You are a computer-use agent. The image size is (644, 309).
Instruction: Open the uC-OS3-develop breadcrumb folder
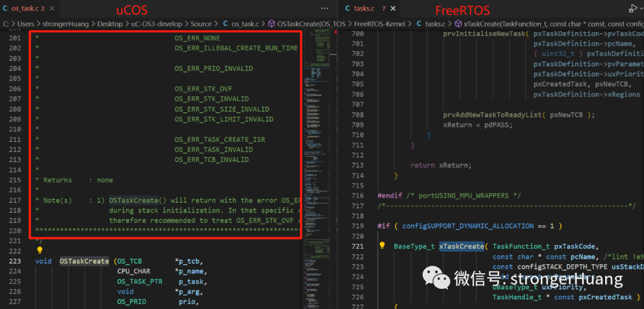[x=156, y=24]
